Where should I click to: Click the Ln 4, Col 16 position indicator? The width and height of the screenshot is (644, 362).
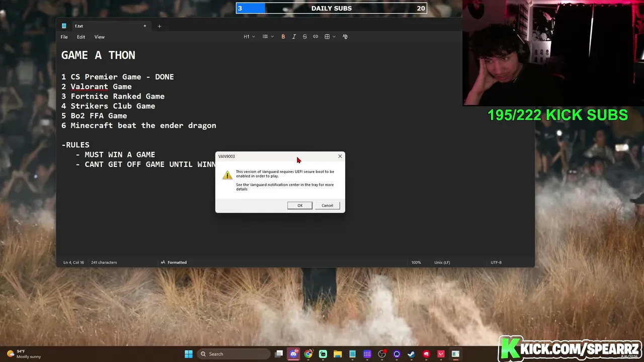(73, 262)
